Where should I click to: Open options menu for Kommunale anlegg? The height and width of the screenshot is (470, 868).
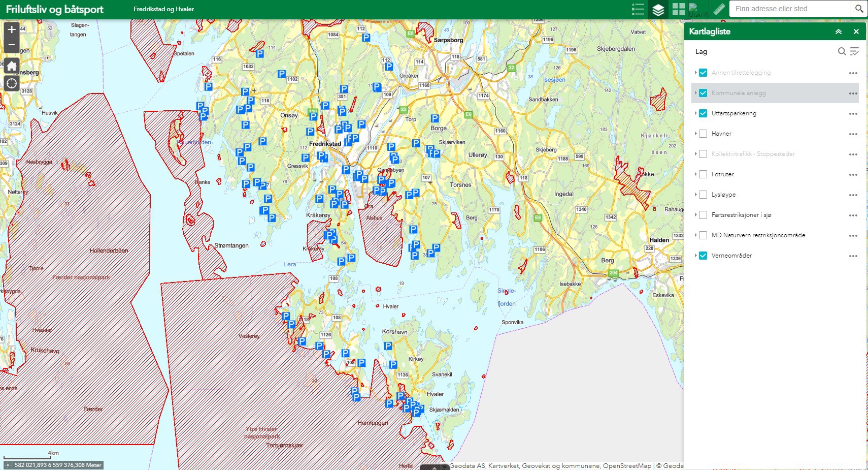coord(853,93)
